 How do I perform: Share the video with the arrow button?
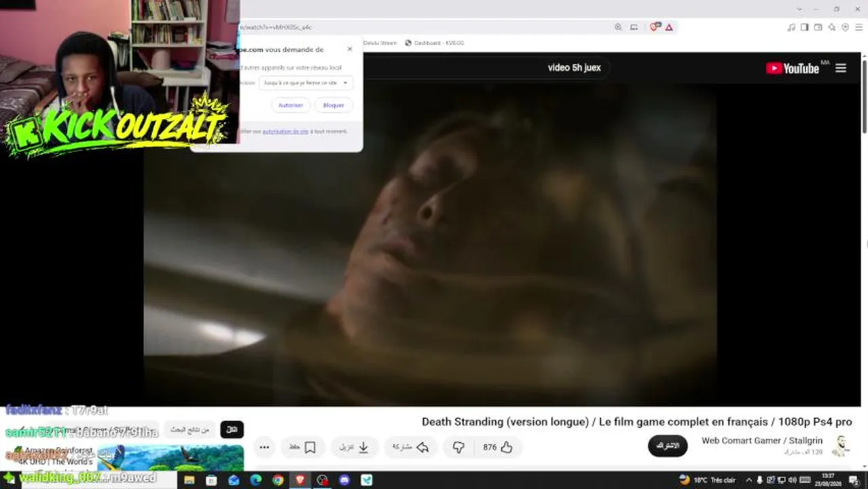(x=410, y=447)
